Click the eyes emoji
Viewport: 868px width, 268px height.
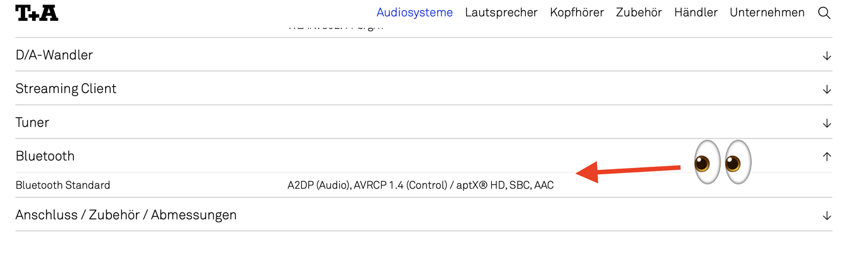tap(722, 162)
